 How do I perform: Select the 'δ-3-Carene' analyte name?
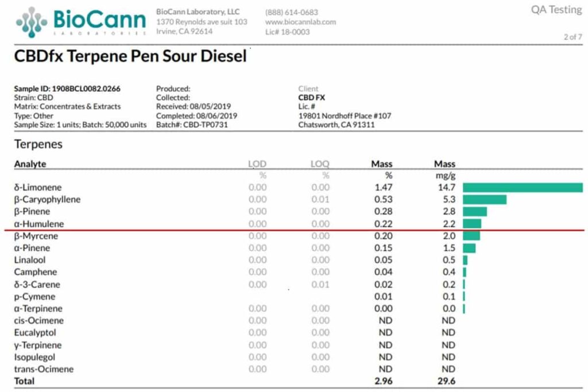click(x=37, y=285)
